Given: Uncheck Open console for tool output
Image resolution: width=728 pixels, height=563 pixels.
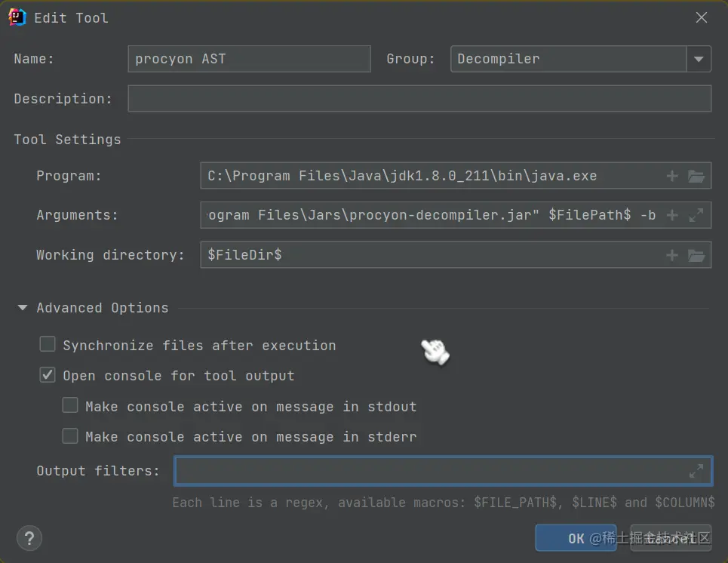Looking at the screenshot, I should pos(47,374).
